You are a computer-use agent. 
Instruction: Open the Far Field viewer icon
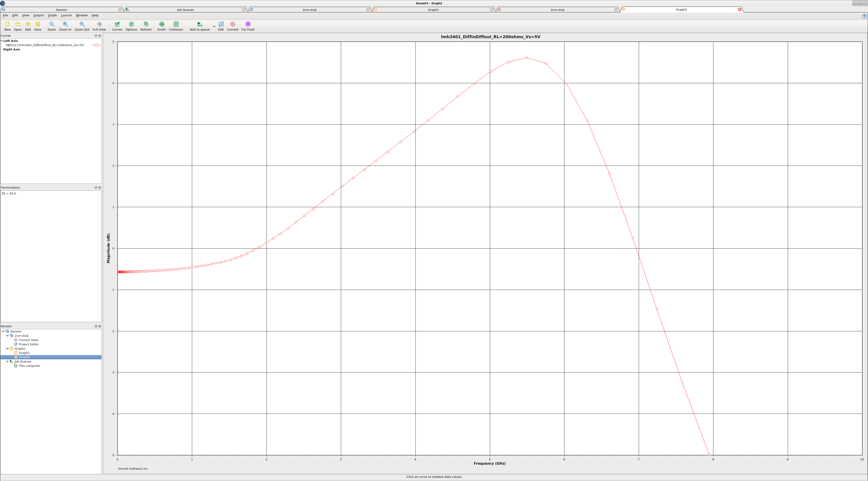[x=248, y=26]
